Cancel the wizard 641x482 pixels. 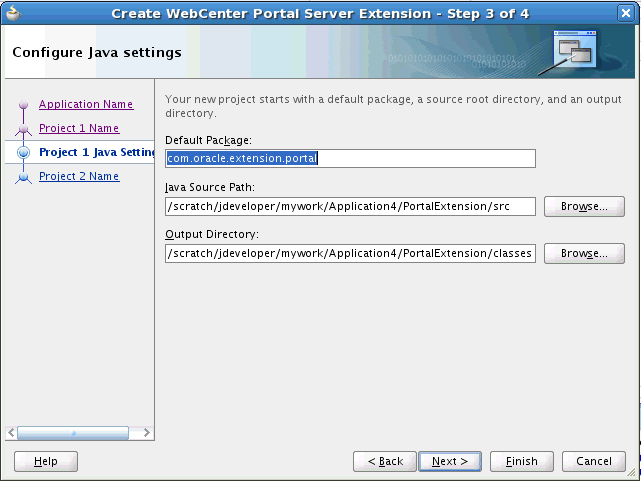click(x=594, y=461)
